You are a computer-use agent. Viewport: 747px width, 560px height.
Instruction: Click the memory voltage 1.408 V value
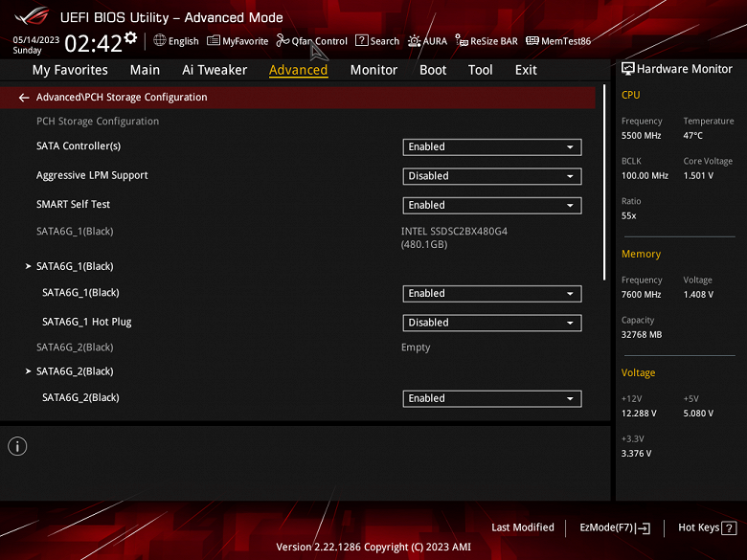tap(698, 295)
